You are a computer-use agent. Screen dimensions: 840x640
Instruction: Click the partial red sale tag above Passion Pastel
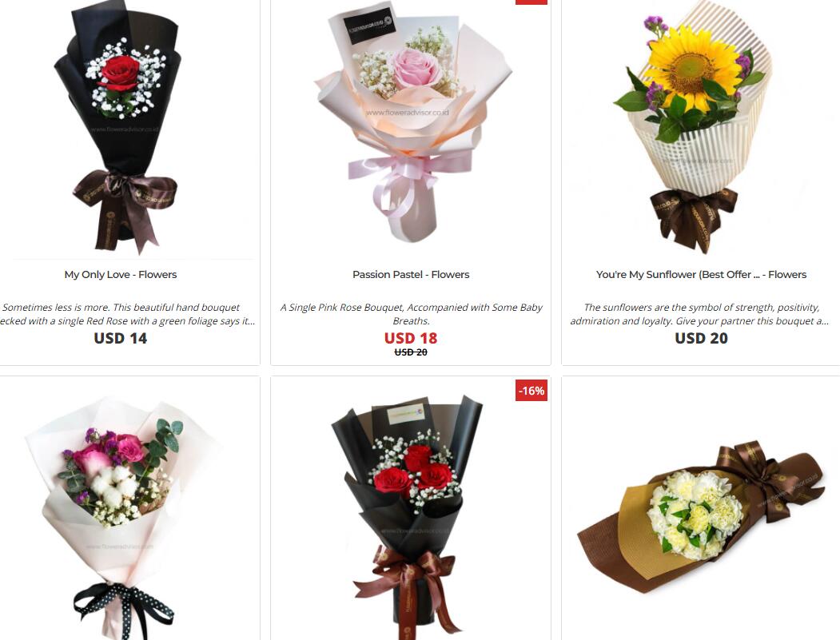[x=531, y=2]
